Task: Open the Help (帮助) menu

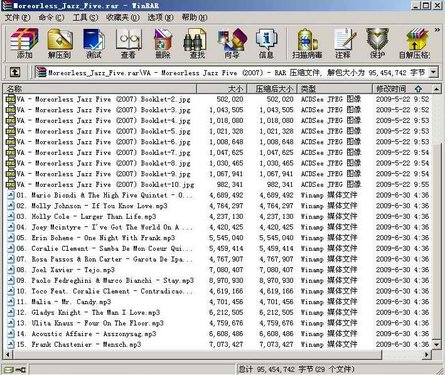Action: [x=194, y=17]
